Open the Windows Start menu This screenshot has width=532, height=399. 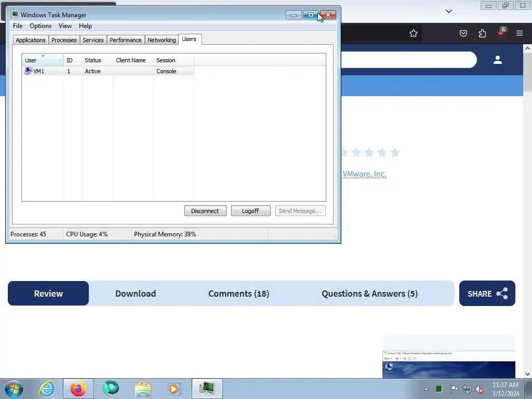[14, 389]
